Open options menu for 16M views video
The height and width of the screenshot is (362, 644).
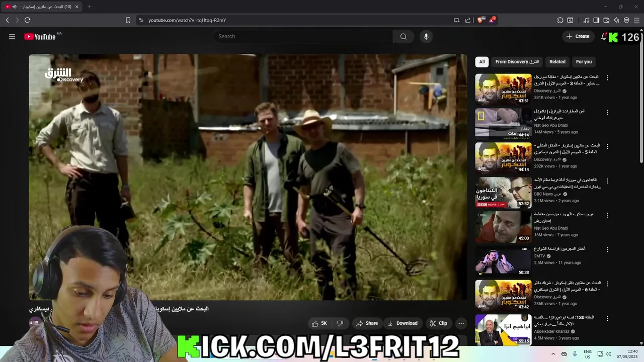607,215
